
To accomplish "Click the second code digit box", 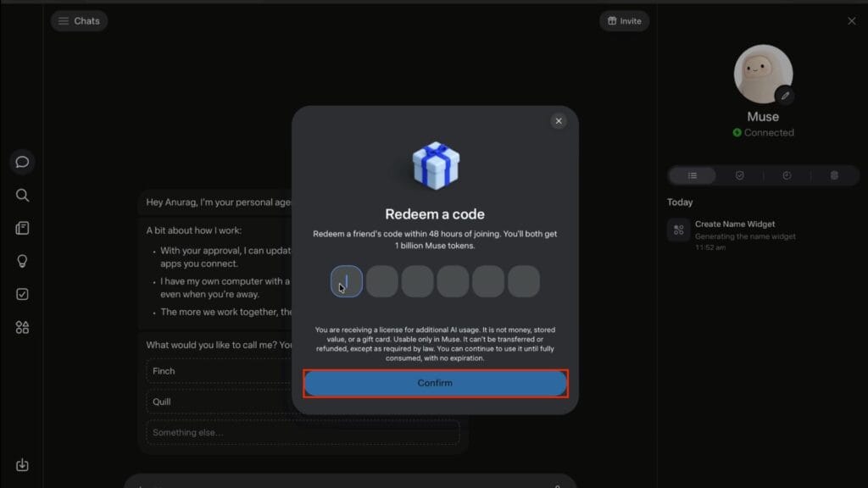I will click(382, 281).
